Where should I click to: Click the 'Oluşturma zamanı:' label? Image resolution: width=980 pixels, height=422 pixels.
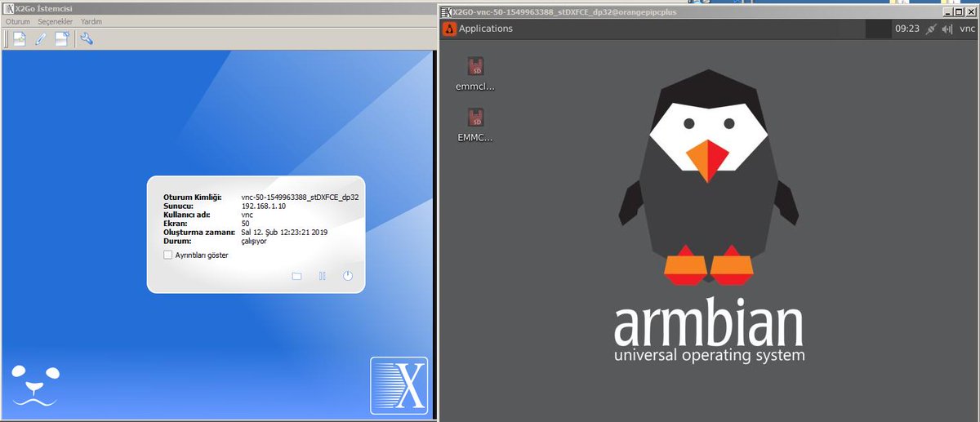(199, 233)
